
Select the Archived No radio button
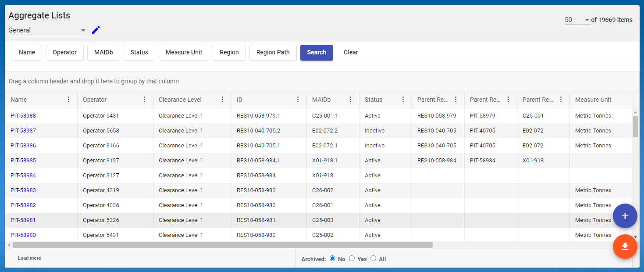[x=332, y=258]
